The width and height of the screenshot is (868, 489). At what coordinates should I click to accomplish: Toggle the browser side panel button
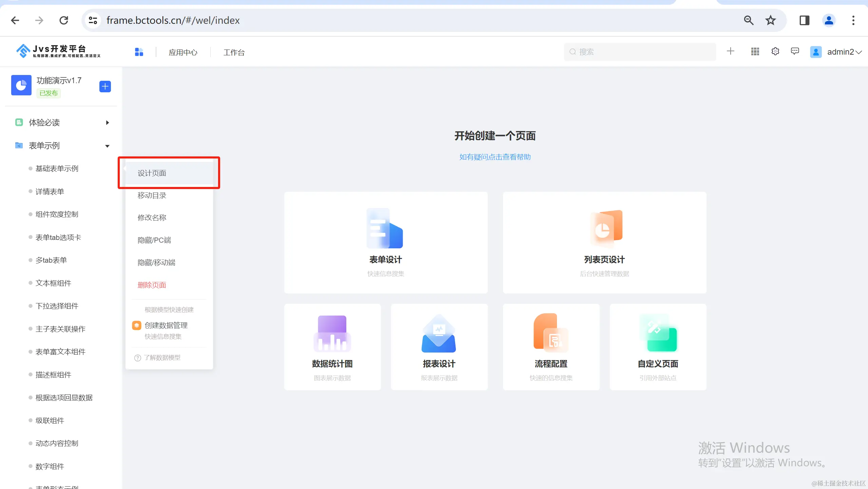click(804, 20)
